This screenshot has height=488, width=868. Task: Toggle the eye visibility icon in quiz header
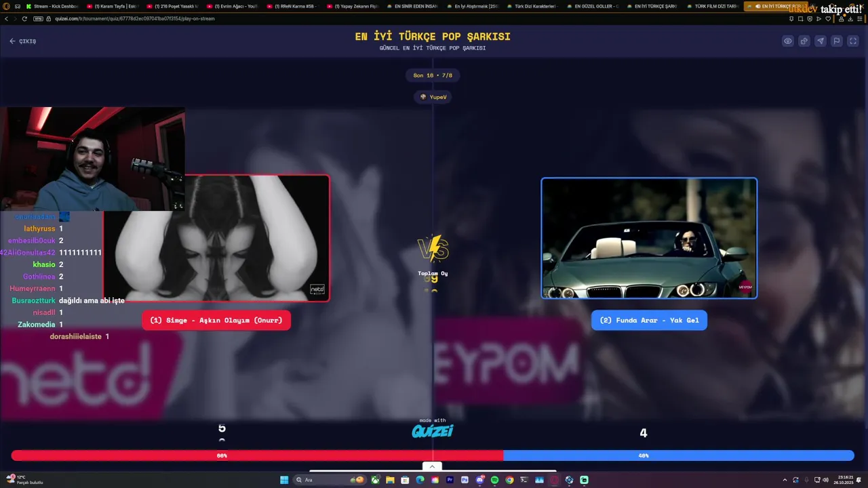[x=787, y=41]
